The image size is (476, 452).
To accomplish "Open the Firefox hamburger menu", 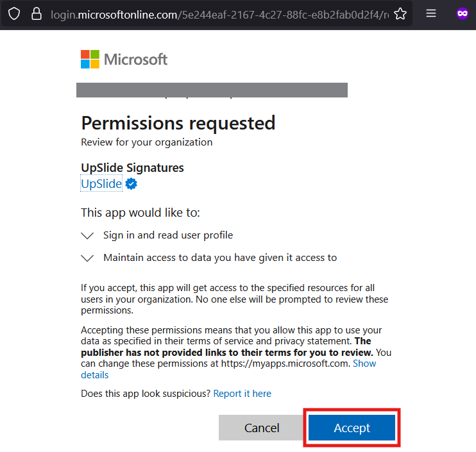I will click(430, 13).
